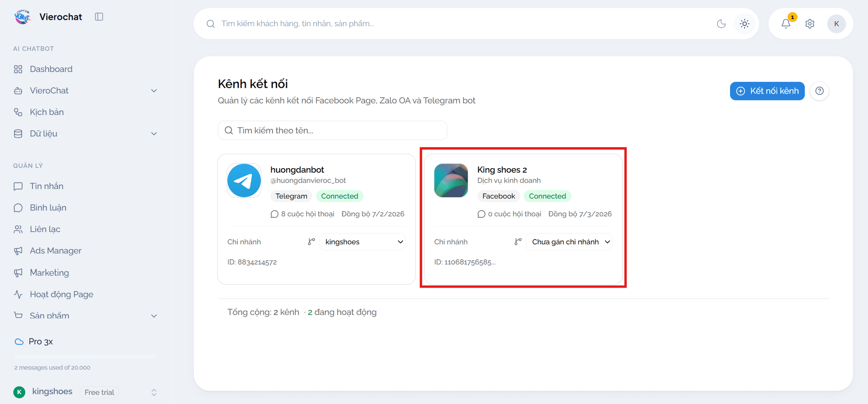Viewport: 868px width, 404px height.
Task: Open user avatar K menu
Action: (836, 23)
